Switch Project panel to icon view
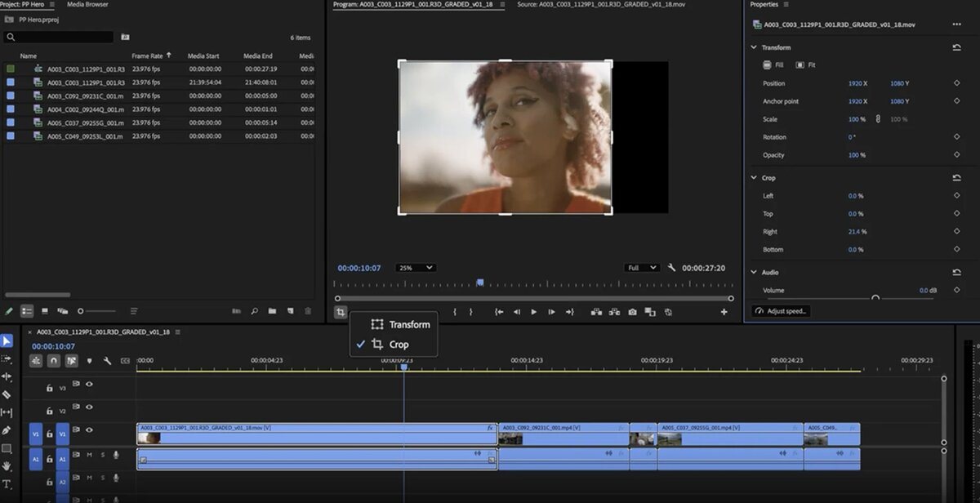 [44, 311]
